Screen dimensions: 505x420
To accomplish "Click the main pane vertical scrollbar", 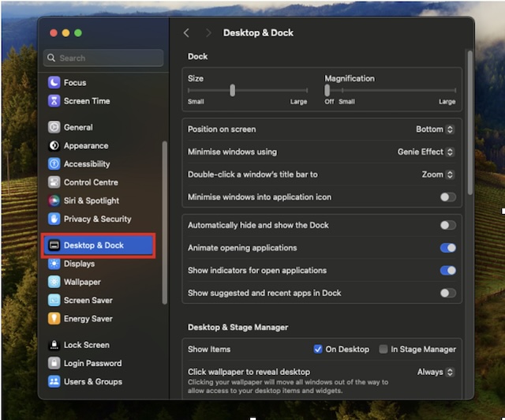I will (470, 122).
